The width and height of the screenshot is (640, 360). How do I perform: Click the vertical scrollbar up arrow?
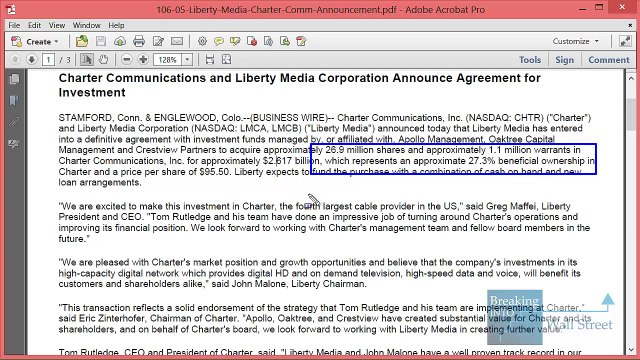[631, 78]
